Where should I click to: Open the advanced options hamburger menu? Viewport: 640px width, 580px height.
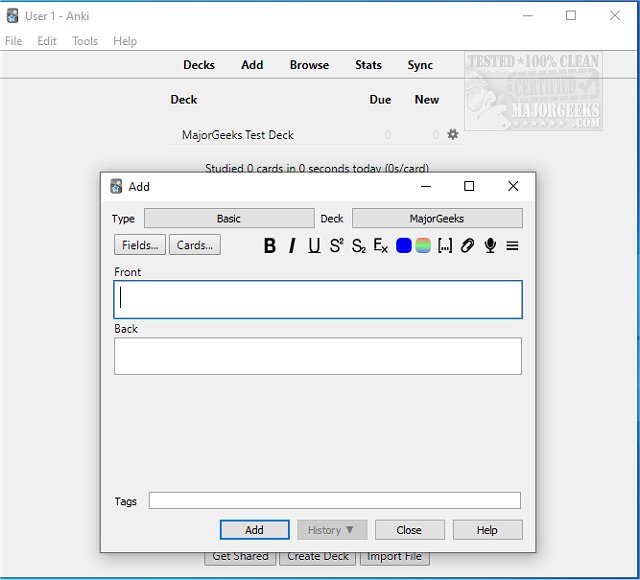512,246
